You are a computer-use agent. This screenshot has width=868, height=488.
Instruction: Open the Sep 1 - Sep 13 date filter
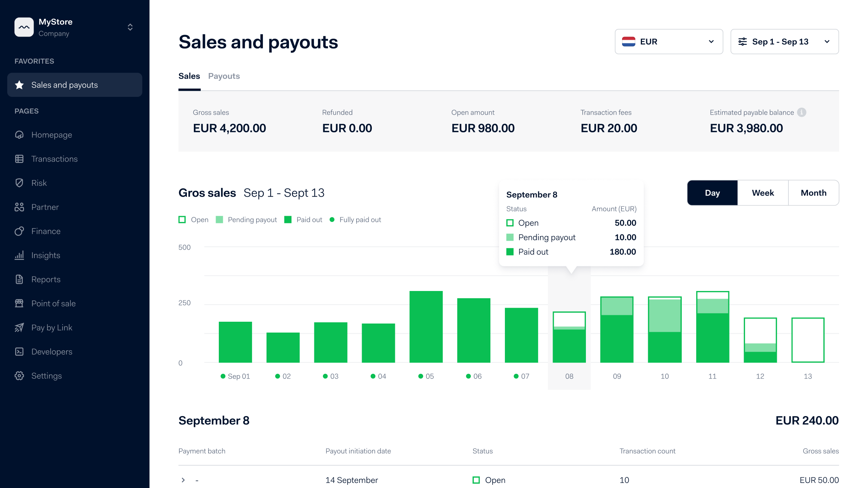(x=784, y=42)
